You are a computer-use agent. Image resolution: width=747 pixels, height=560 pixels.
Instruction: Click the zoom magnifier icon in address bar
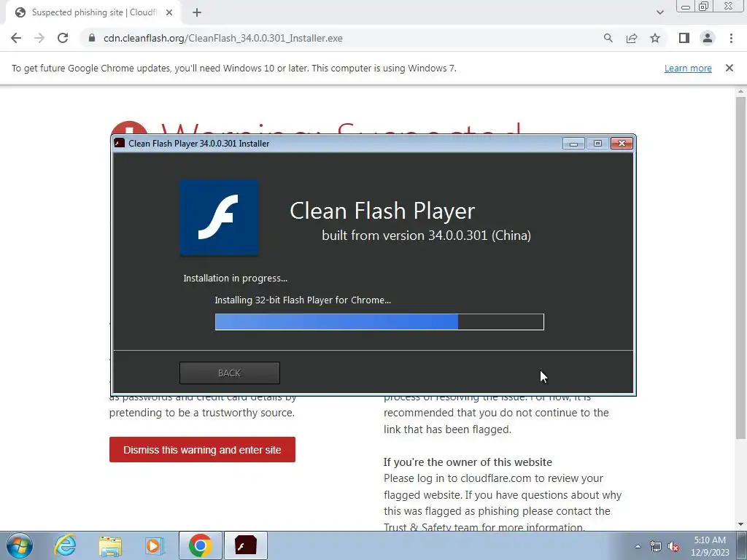click(x=608, y=38)
